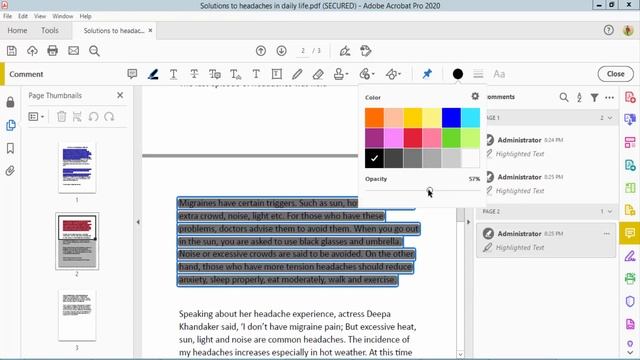Search comments with magnifier icon
The width and height of the screenshot is (640, 360).
click(x=564, y=97)
